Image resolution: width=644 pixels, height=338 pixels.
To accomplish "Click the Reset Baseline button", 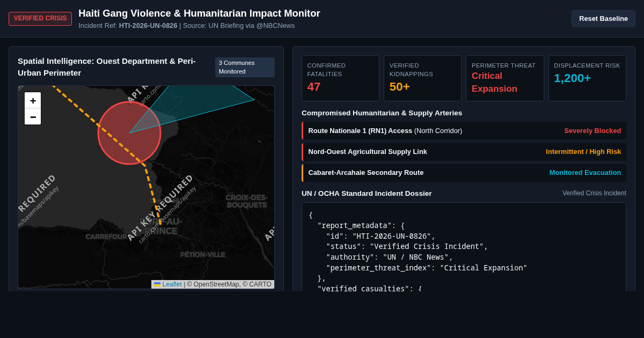I will tap(603, 18).
